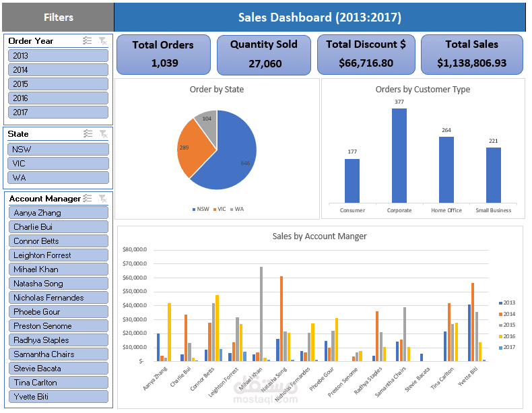The width and height of the screenshot is (532, 413).
Task: Click the Sales Dashboard (2013:2017) header
Action: point(320,18)
